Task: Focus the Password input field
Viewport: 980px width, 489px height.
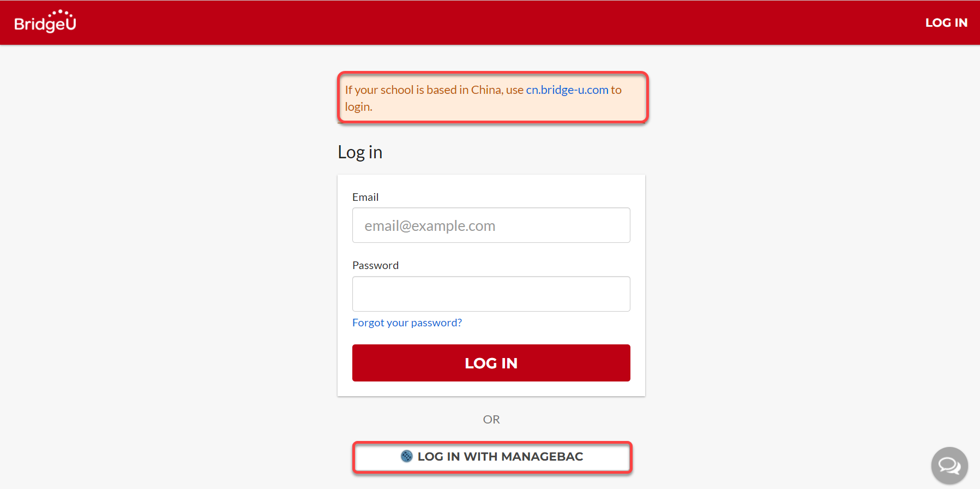Action: coord(491,294)
